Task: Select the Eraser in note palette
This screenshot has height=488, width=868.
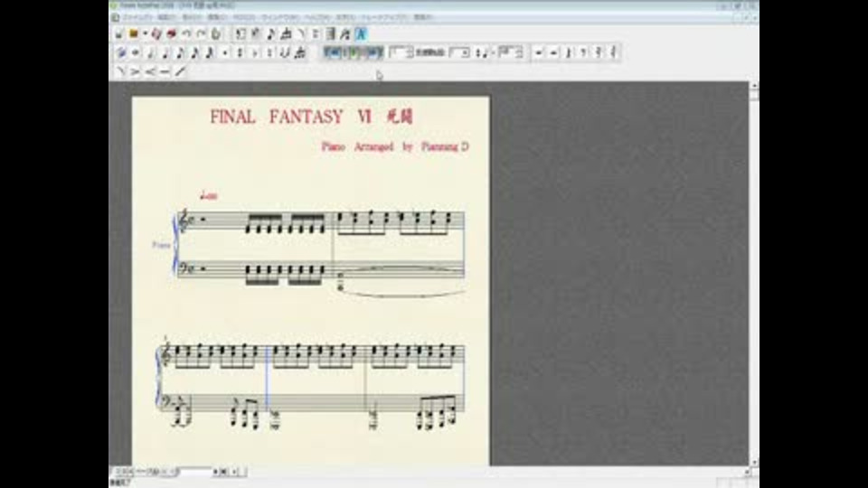Action: (120, 53)
